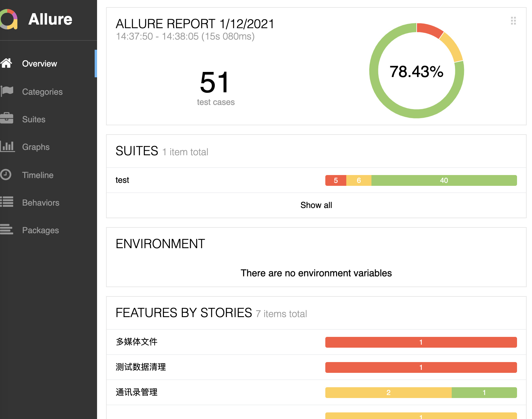532x419 pixels.
Task: Open Graphs using the bar chart icon
Action: [x=7, y=147]
